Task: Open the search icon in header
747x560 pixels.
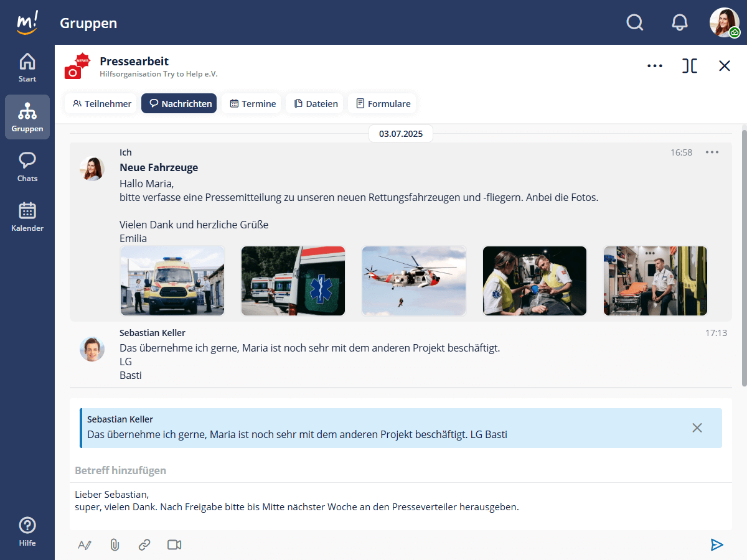Action: [x=634, y=22]
